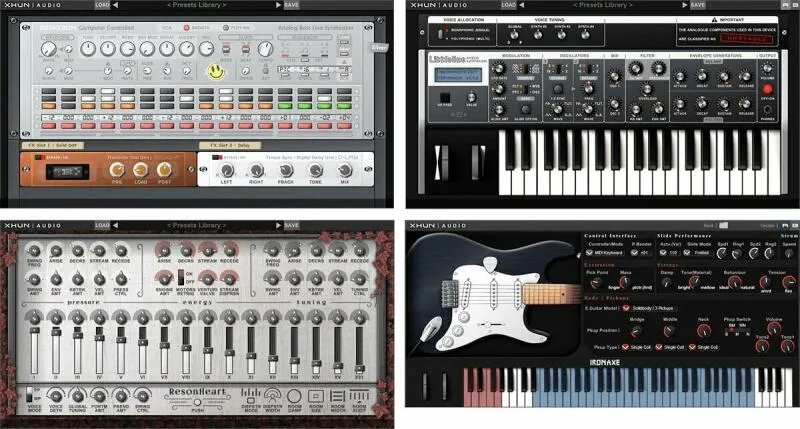Click the distortion model display on the orange unit
This screenshot has width=800, height=429.
coord(67,172)
